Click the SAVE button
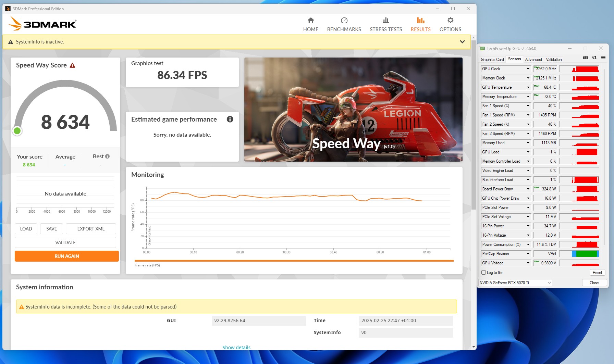Image resolution: width=614 pixels, height=364 pixels. [x=52, y=229]
